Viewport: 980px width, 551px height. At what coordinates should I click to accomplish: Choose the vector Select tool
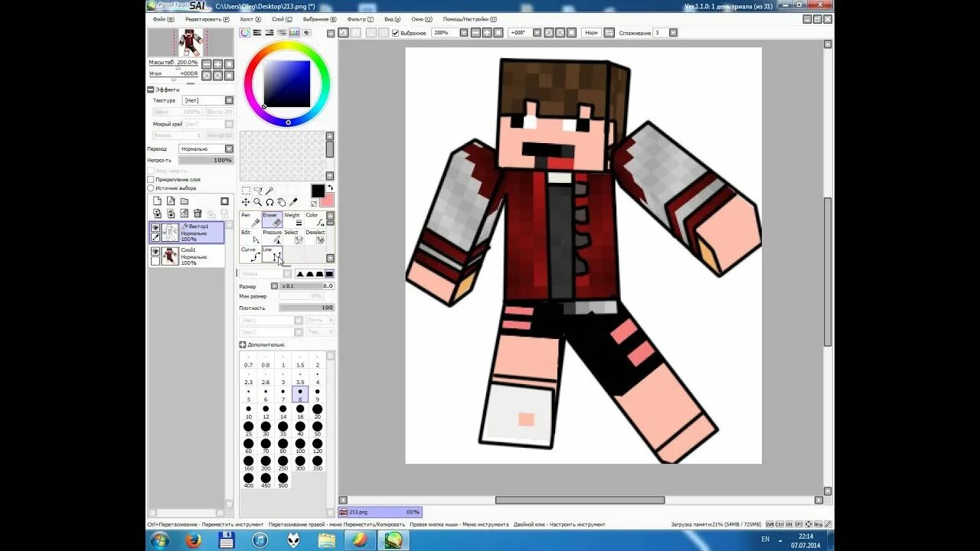pyautogui.click(x=293, y=237)
